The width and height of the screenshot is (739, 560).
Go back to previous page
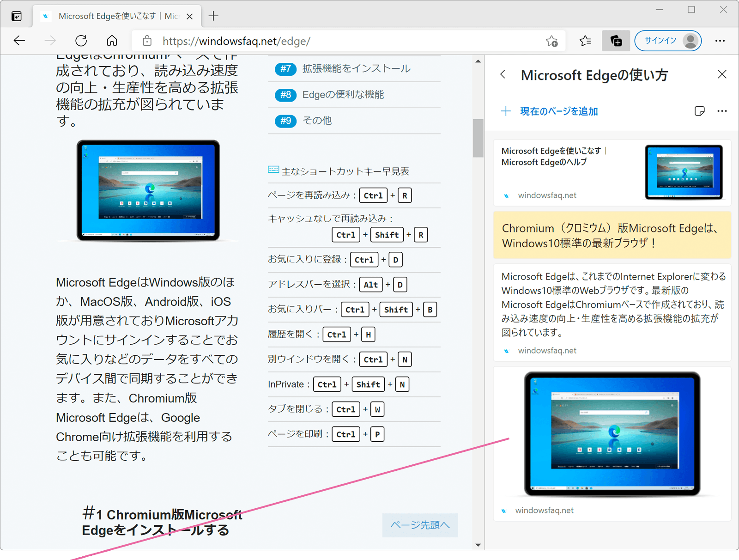(x=19, y=41)
